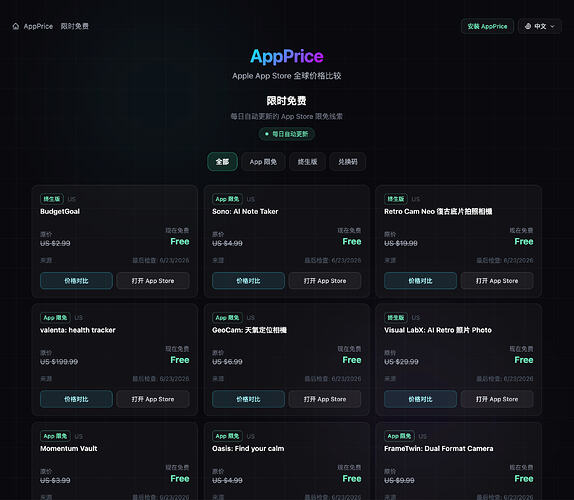This screenshot has height=500, width=574.
Task: Open App Store for BudgetGoal
Action: tap(153, 281)
